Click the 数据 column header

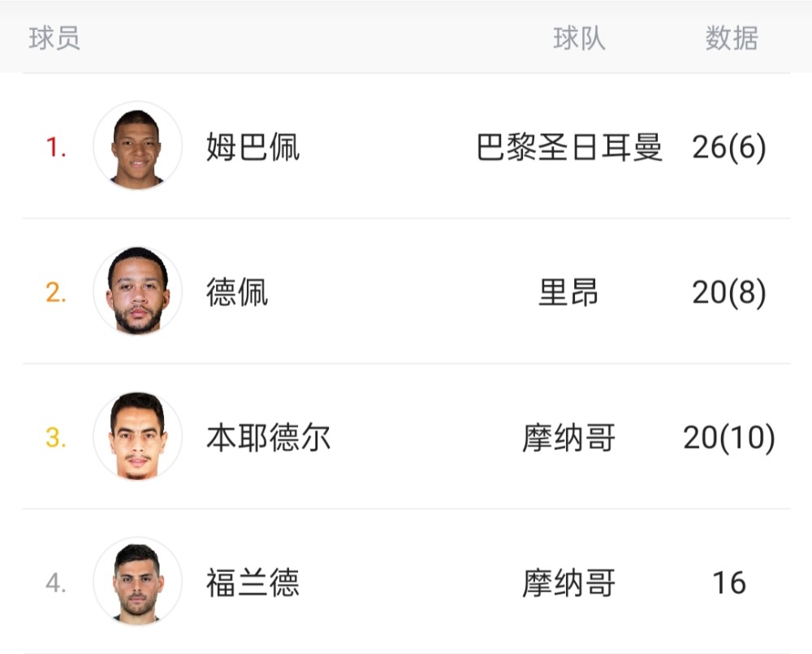click(732, 38)
